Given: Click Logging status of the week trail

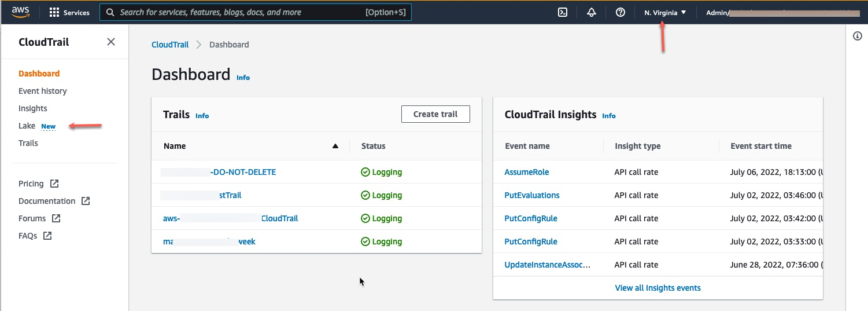Looking at the screenshot, I should (381, 242).
